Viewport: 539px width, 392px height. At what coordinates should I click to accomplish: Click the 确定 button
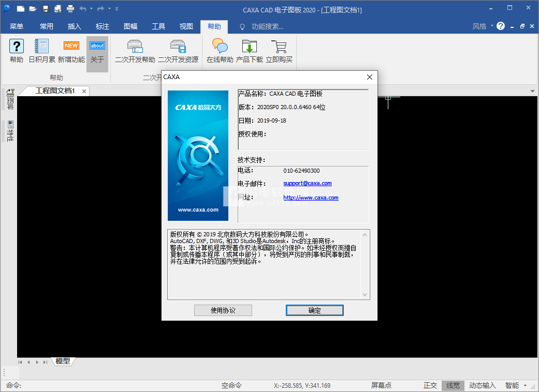click(x=314, y=310)
